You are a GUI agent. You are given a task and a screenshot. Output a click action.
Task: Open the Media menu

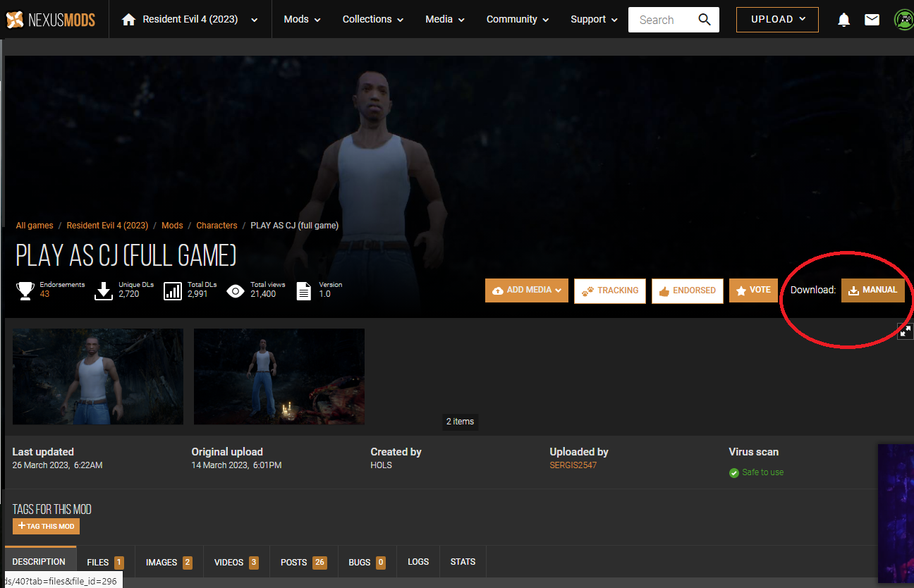(x=445, y=20)
